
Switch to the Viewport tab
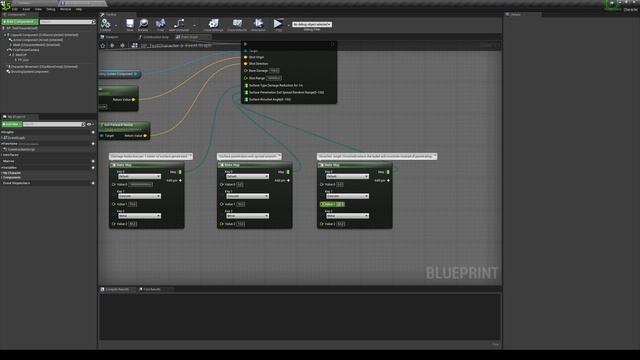pos(110,37)
